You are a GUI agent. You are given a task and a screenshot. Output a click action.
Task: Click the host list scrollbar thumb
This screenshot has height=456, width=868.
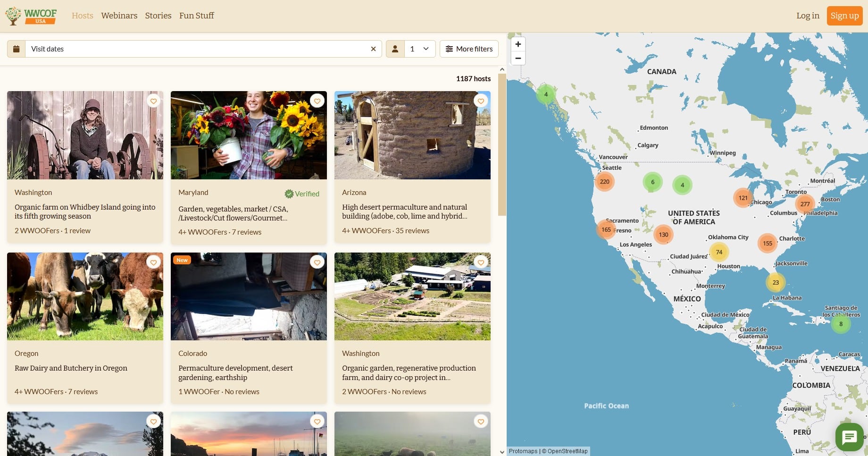(502, 144)
